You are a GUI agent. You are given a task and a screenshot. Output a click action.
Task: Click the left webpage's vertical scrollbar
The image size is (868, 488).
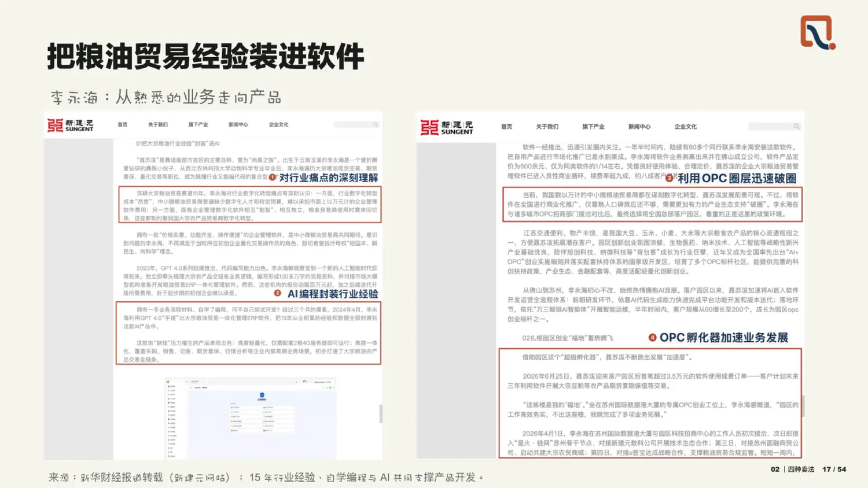[x=380, y=413]
